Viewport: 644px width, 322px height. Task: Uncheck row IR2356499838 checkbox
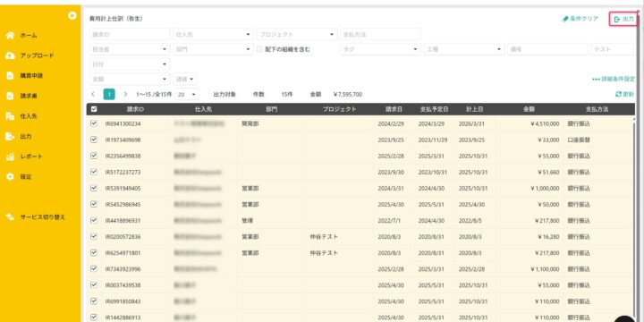coord(94,156)
